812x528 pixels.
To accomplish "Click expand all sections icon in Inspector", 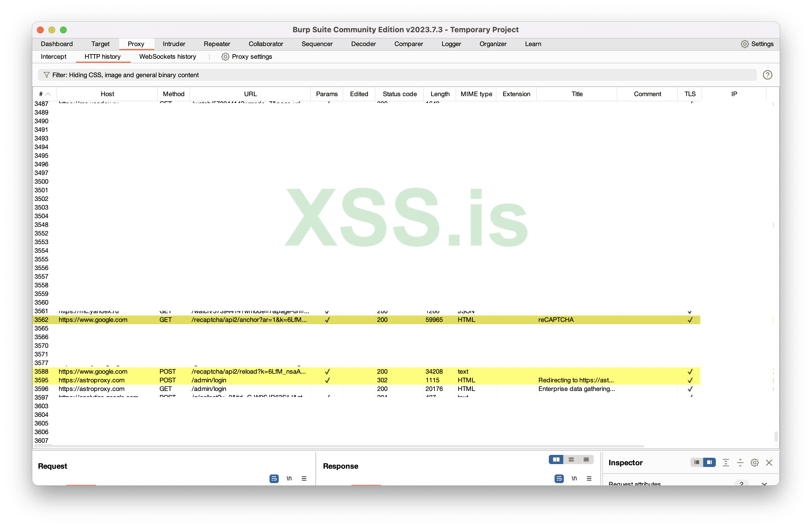I will pos(726,463).
